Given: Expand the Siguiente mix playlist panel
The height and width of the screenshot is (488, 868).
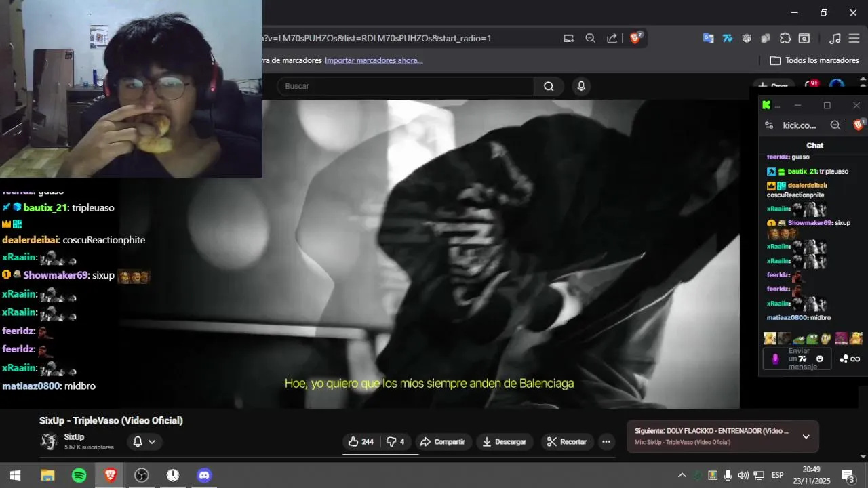Looking at the screenshot, I should click(806, 436).
